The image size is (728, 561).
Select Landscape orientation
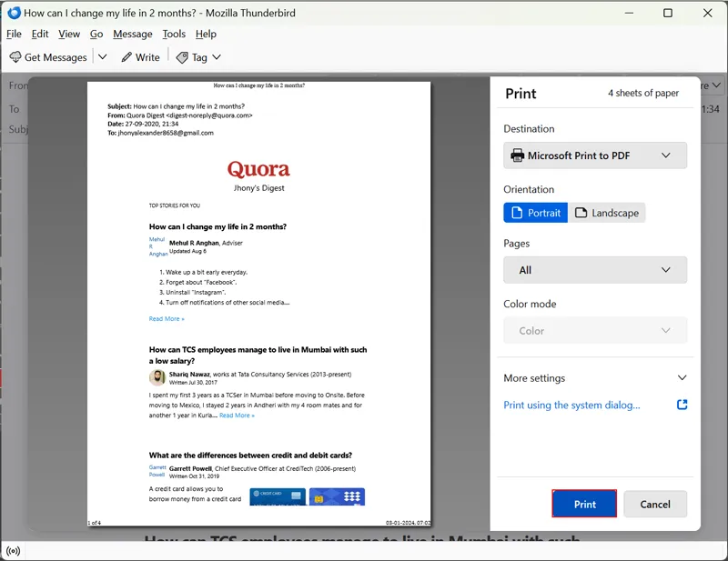point(607,213)
